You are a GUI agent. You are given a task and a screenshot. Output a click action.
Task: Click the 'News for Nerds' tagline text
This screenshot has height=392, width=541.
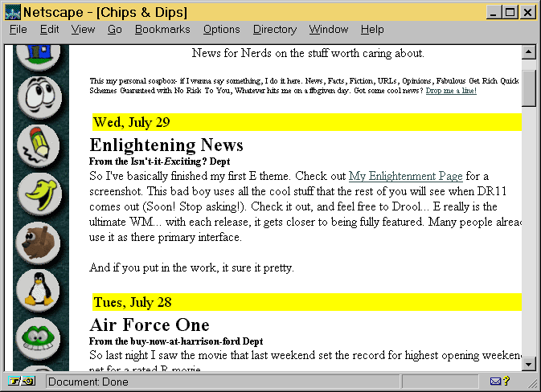point(308,53)
